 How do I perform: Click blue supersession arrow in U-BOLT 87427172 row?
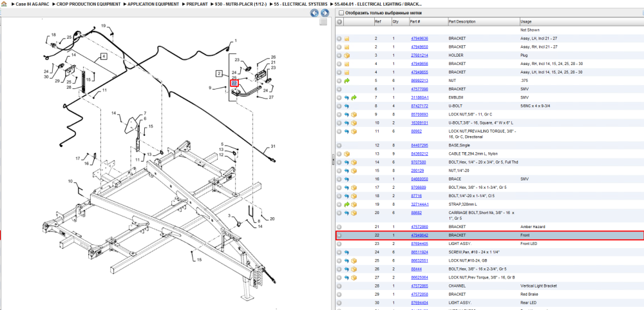(346, 106)
